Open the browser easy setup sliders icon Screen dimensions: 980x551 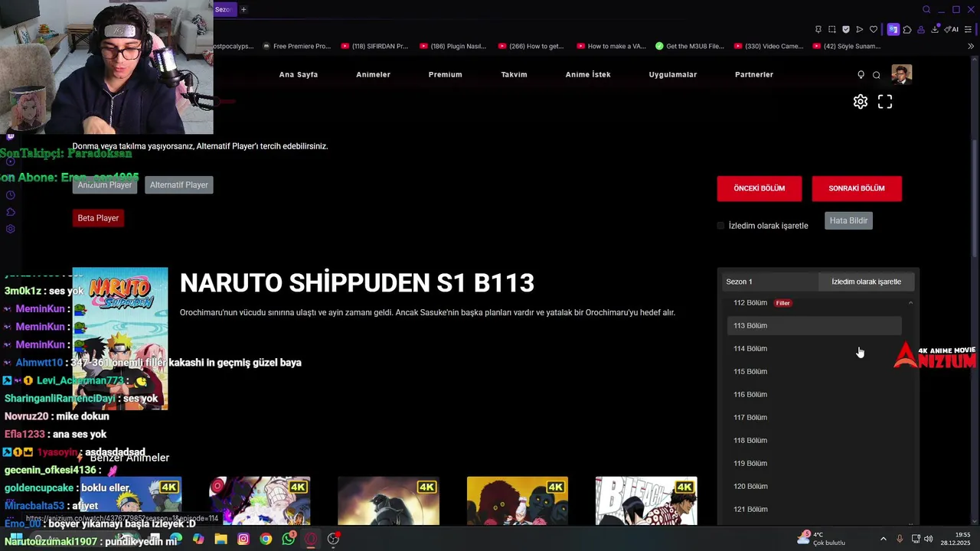point(969,30)
